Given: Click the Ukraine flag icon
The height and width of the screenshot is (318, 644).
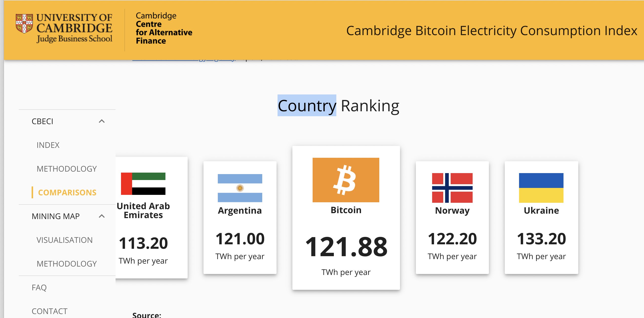Looking at the screenshot, I should (541, 188).
